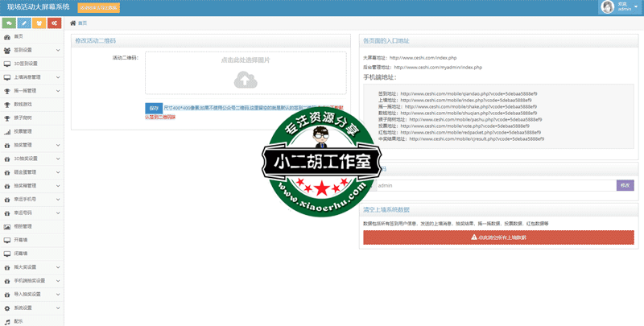Click the blue pencil edit shortcut button
Image resolution: width=644 pixels, height=326 pixels.
(x=24, y=23)
